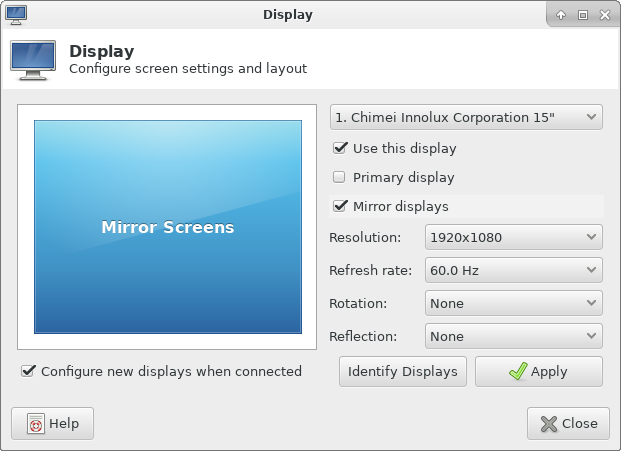Image resolution: width=621 pixels, height=451 pixels.
Task: Select the Mirror Screens display preview
Action: 167,228
